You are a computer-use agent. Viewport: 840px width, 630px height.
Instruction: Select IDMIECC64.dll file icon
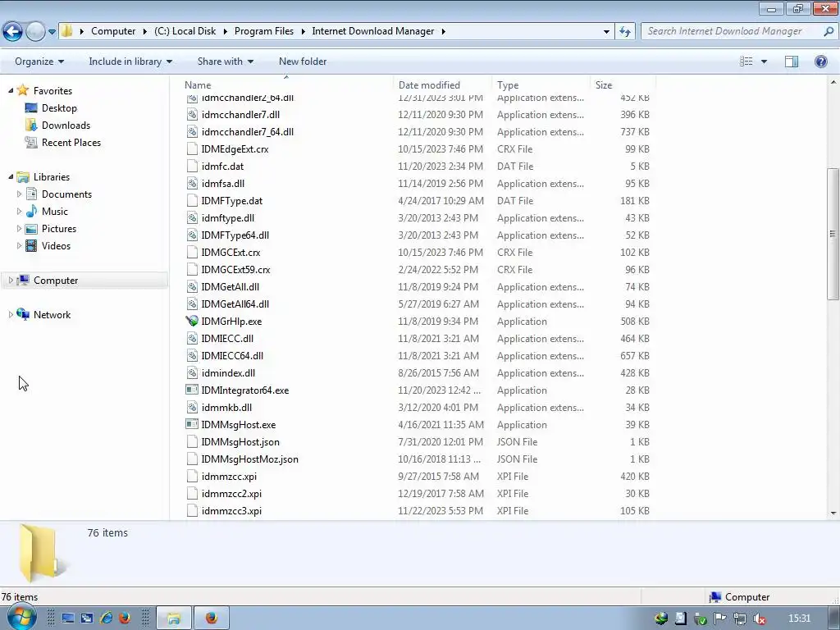pyautogui.click(x=192, y=356)
